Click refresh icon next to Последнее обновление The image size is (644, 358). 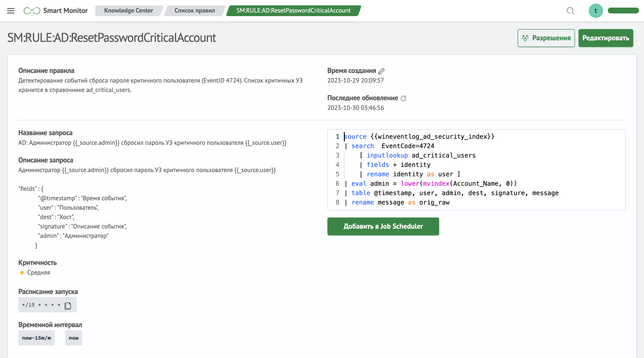point(403,98)
